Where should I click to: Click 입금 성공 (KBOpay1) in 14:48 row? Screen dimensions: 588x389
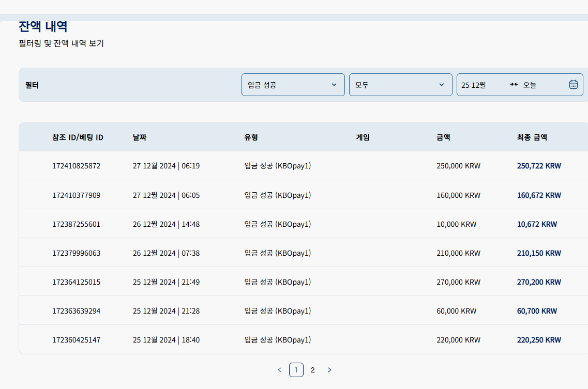click(278, 224)
